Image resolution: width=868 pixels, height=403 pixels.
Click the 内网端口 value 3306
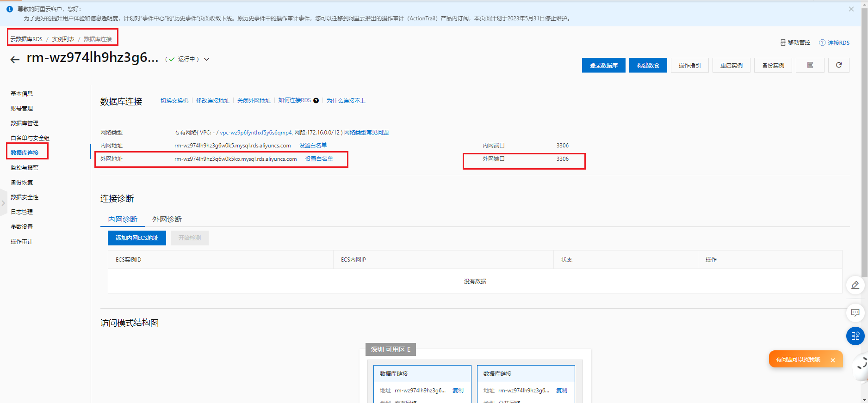click(563, 145)
